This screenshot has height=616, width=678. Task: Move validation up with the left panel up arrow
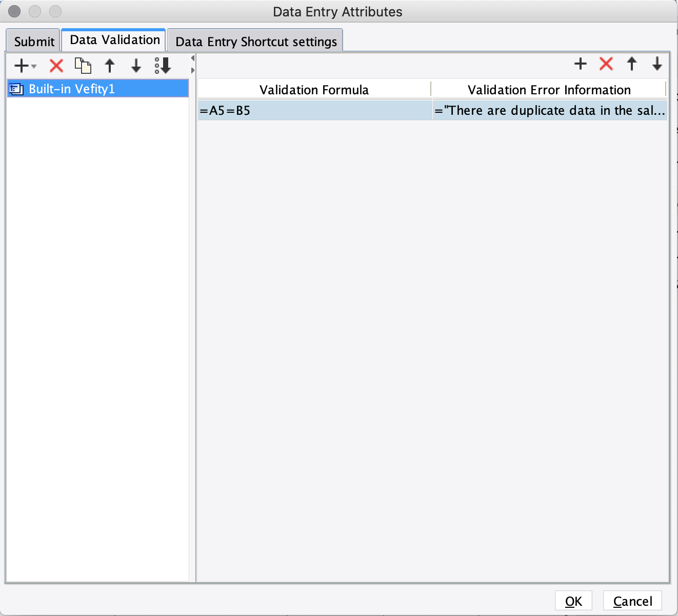coord(110,66)
